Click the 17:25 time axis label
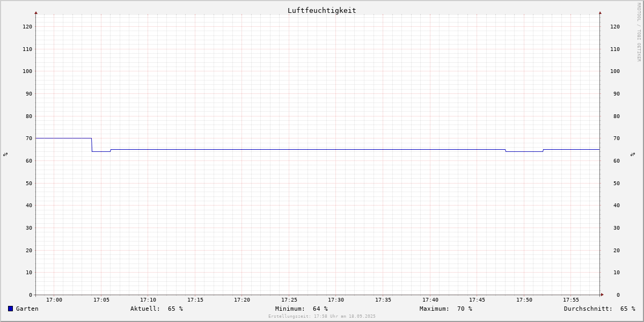644x322 pixels. click(x=289, y=300)
